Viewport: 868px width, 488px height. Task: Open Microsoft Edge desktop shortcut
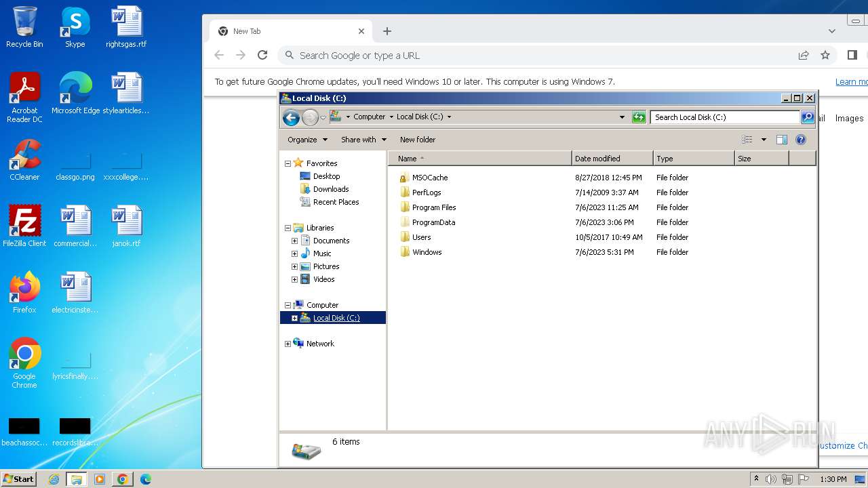click(75, 94)
